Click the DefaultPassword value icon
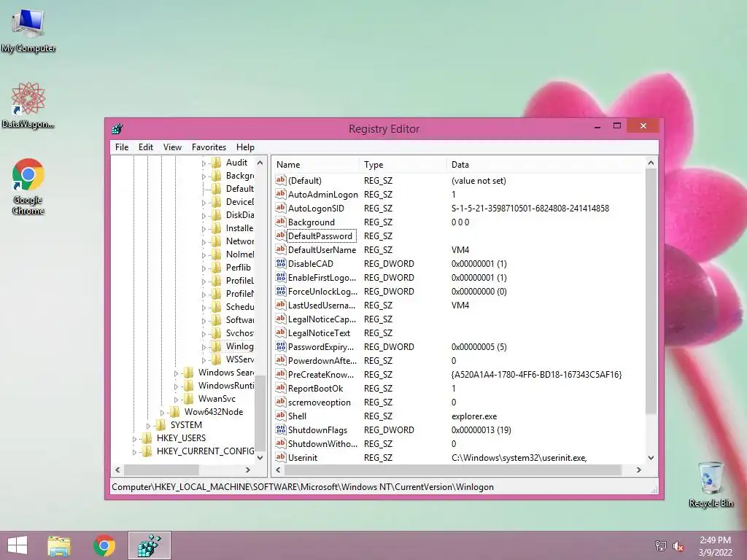The width and height of the screenshot is (747, 560). point(281,236)
